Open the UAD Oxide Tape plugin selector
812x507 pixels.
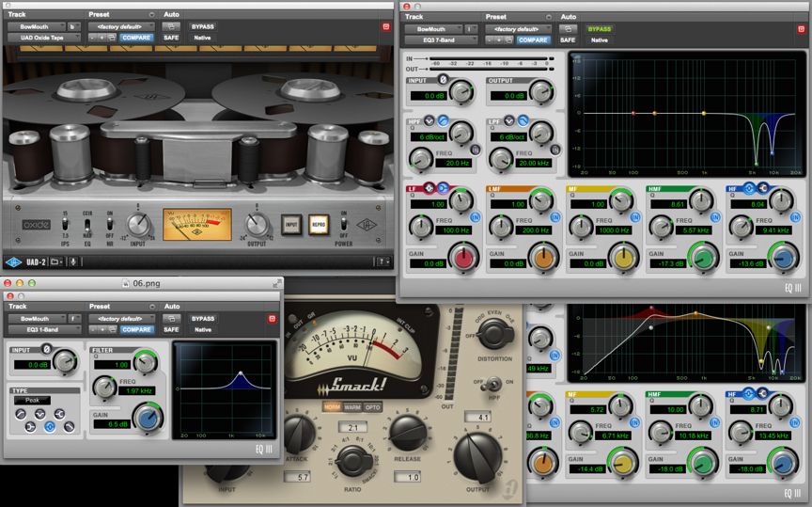pos(44,39)
